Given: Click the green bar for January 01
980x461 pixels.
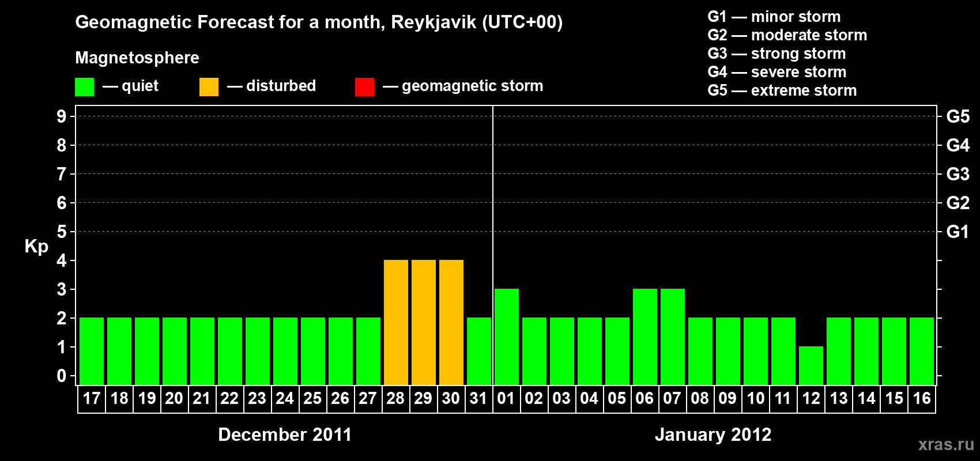Looking at the screenshot, I should 507,337.
